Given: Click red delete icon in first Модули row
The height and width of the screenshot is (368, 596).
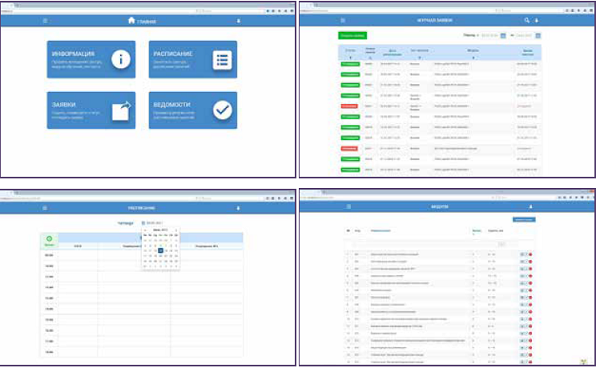Looking at the screenshot, I should 530,254.
